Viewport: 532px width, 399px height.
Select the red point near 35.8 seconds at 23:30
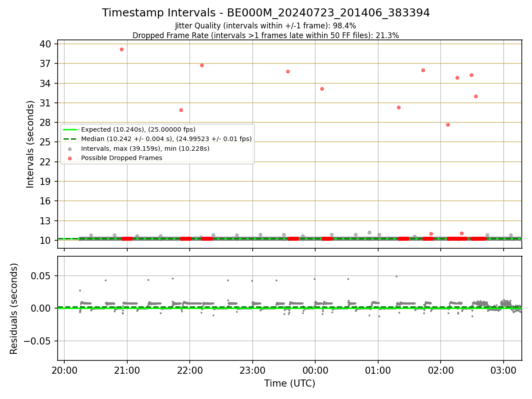(288, 71)
